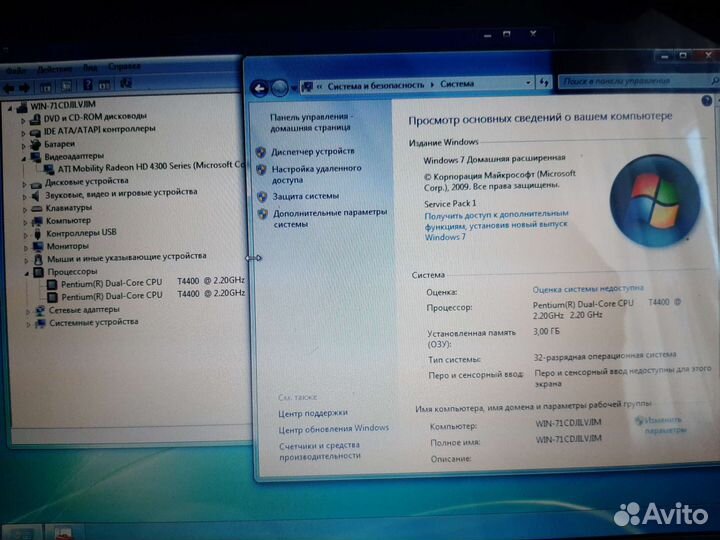Select the WIN-71CDJILVJIM computer icon at tree root
This screenshot has width=720, height=540.
tap(21, 107)
